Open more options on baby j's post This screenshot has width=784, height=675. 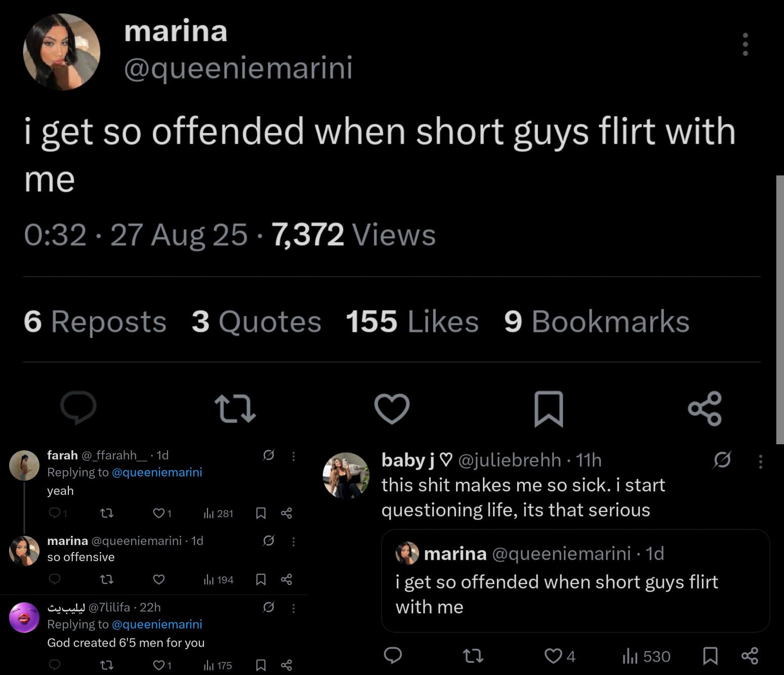click(760, 461)
